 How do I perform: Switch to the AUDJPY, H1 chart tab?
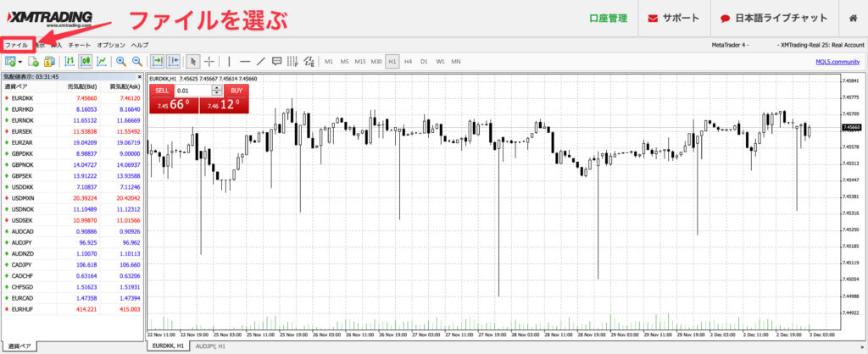tap(210, 346)
